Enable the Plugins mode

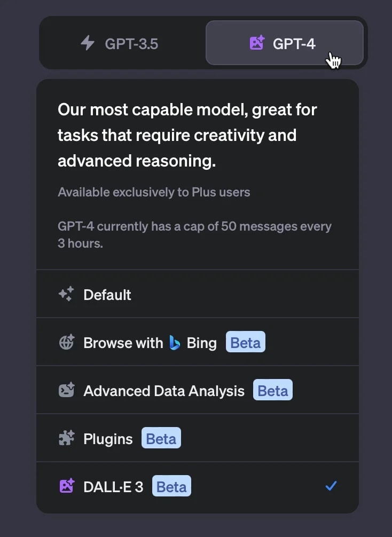coord(108,439)
